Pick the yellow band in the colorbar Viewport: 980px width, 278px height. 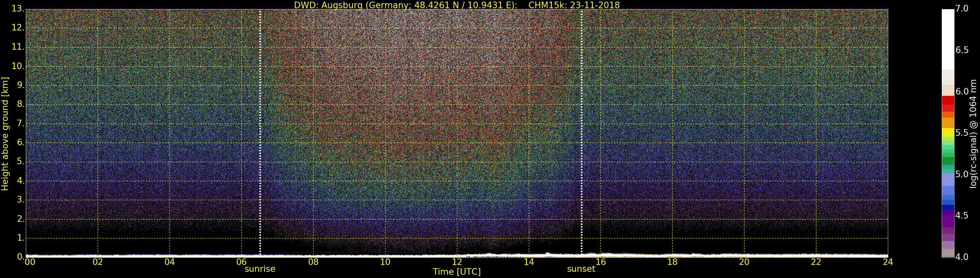(948, 132)
